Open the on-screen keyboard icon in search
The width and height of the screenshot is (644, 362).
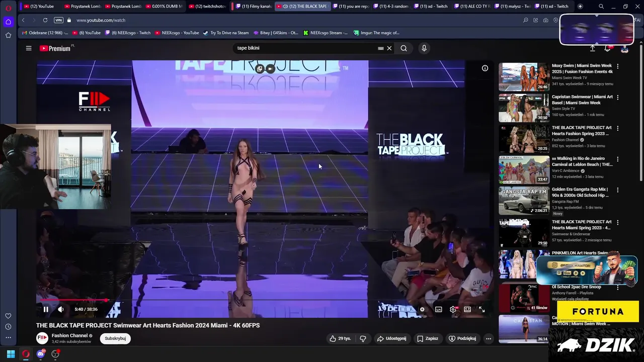(x=381, y=48)
